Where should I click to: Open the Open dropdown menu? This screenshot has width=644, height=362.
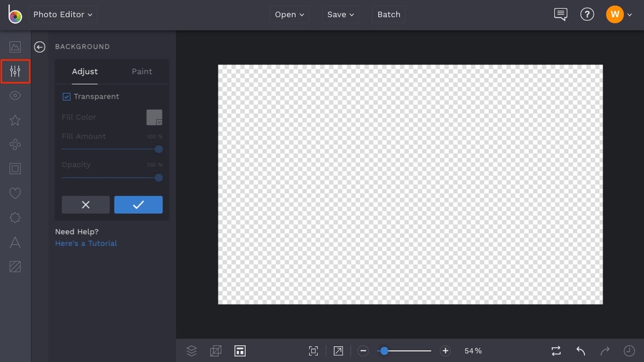289,15
